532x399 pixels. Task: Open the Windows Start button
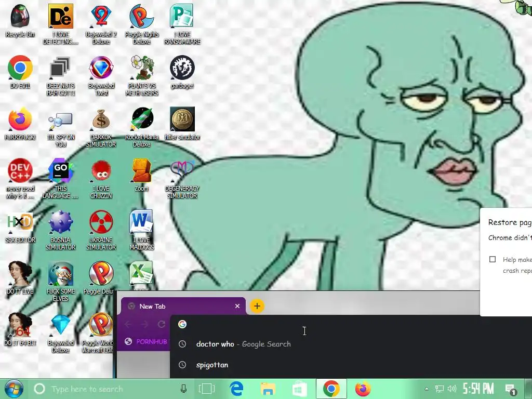point(14,389)
